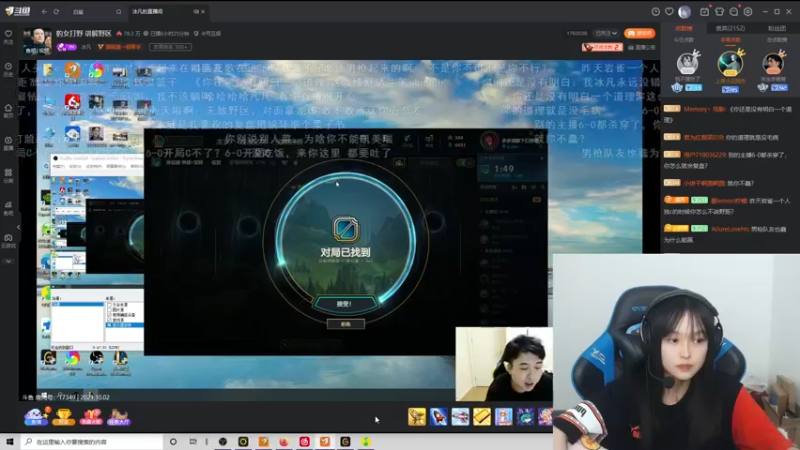Refresh the page with reload icon
This screenshot has width=800, height=450.
pos(56,11)
